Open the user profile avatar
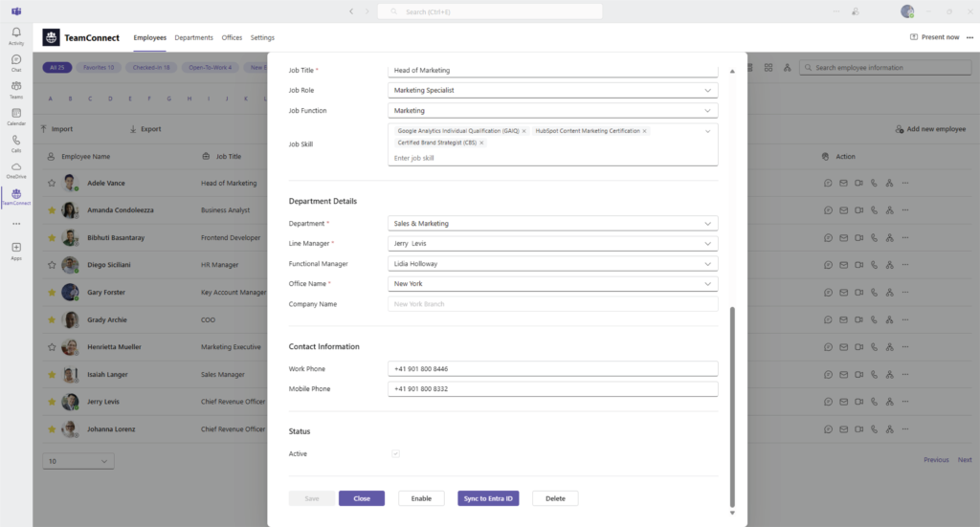The image size is (980, 527). coord(907,11)
